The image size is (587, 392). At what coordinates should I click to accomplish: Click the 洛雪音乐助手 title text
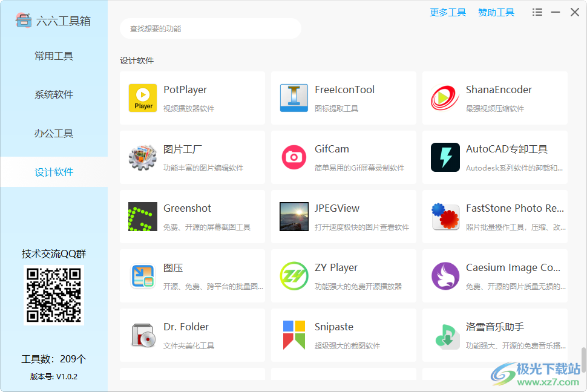[x=495, y=327]
